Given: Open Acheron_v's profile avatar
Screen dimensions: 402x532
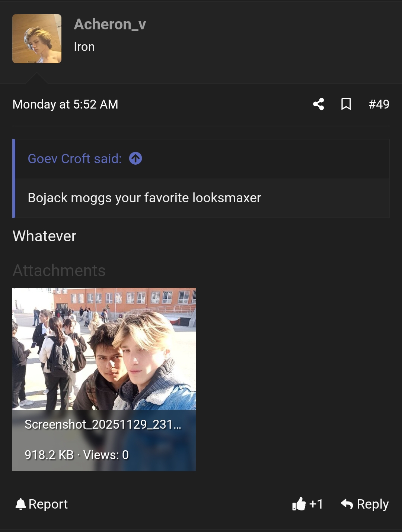Looking at the screenshot, I should (36, 38).
